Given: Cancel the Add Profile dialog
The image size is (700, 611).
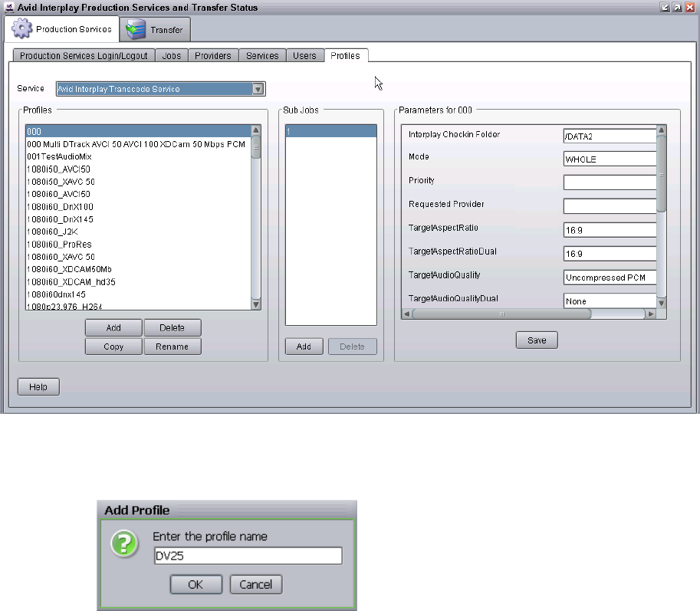Looking at the screenshot, I should [256, 584].
